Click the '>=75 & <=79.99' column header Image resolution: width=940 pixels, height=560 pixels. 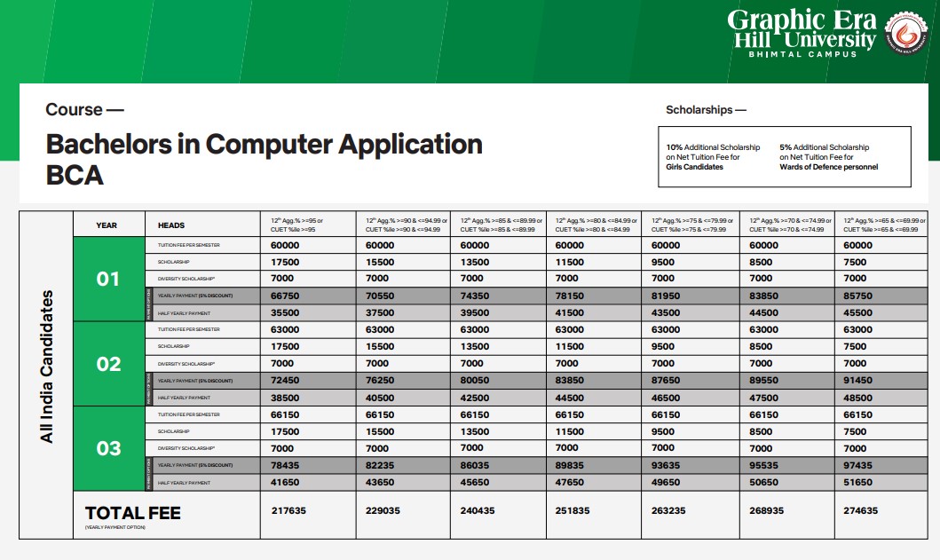click(691, 225)
